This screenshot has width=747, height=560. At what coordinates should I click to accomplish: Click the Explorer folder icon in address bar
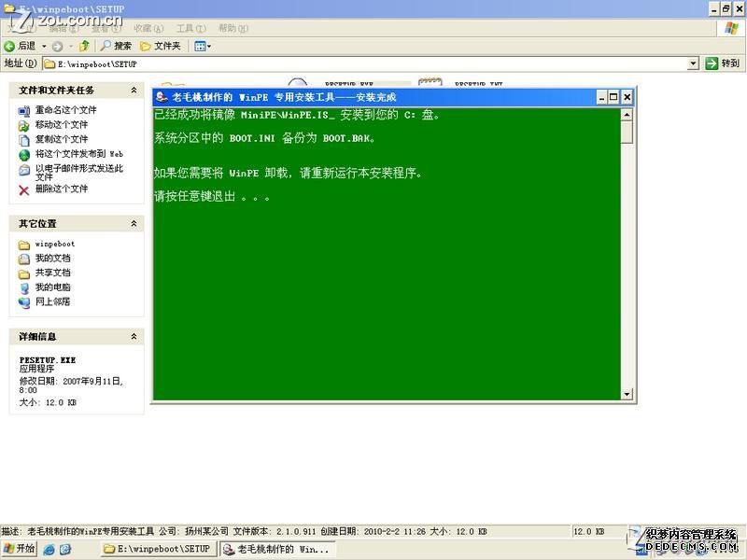click(x=49, y=63)
